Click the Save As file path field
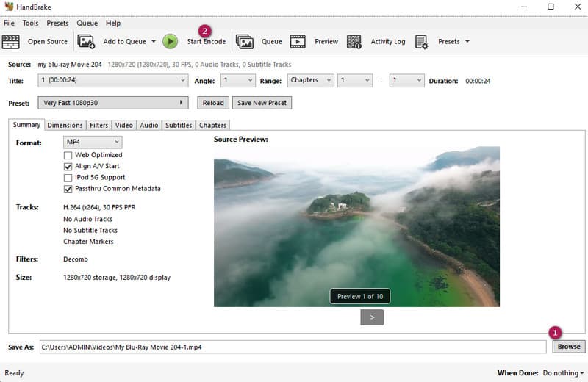 [293, 347]
